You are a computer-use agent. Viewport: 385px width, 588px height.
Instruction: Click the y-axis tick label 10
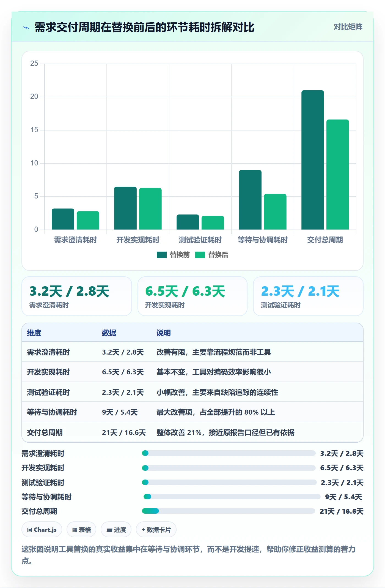coord(34,163)
